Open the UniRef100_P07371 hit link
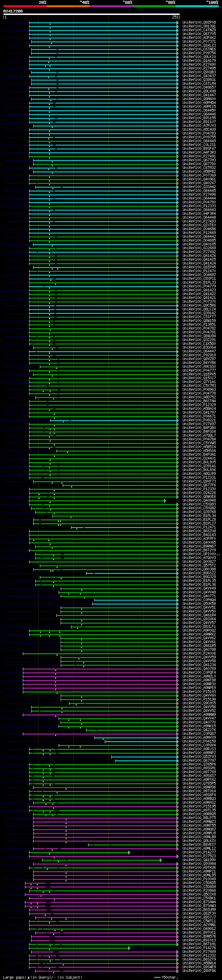Image resolution: width=222 pixels, height=980 pixels. click(199, 41)
